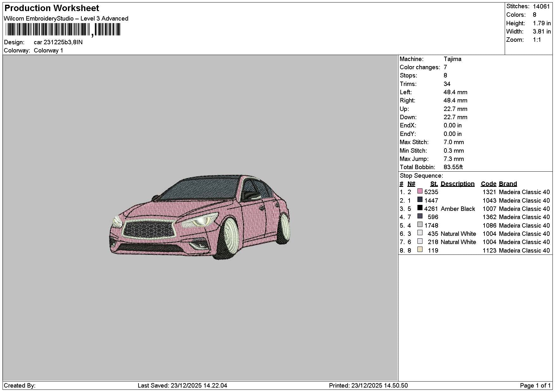The height and width of the screenshot is (392, 555).
Task: Click the Brand column header
Action: pos(508,184)
